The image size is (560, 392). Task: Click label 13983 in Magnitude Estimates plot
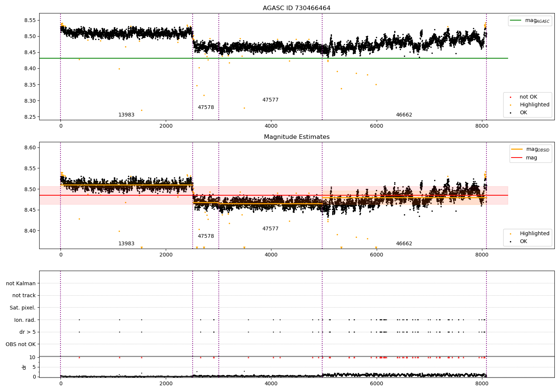click(x=126, y=244)
